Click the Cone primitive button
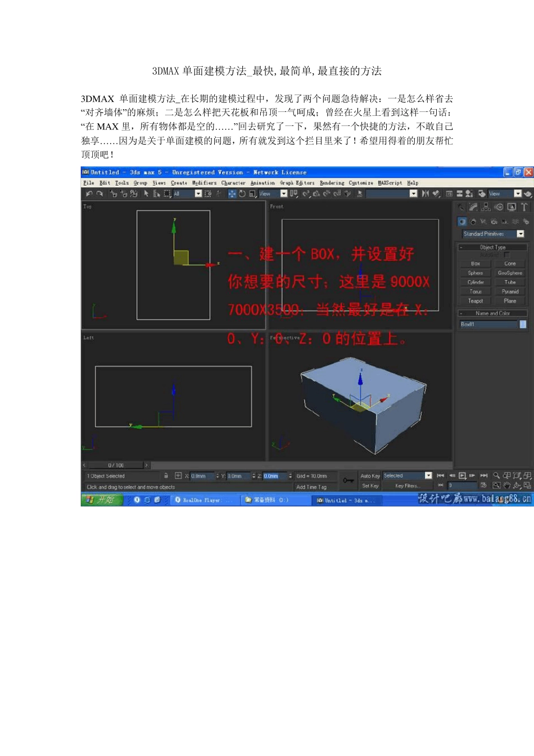The width and height of the screenshot is (534, 756). coord(510,263)
